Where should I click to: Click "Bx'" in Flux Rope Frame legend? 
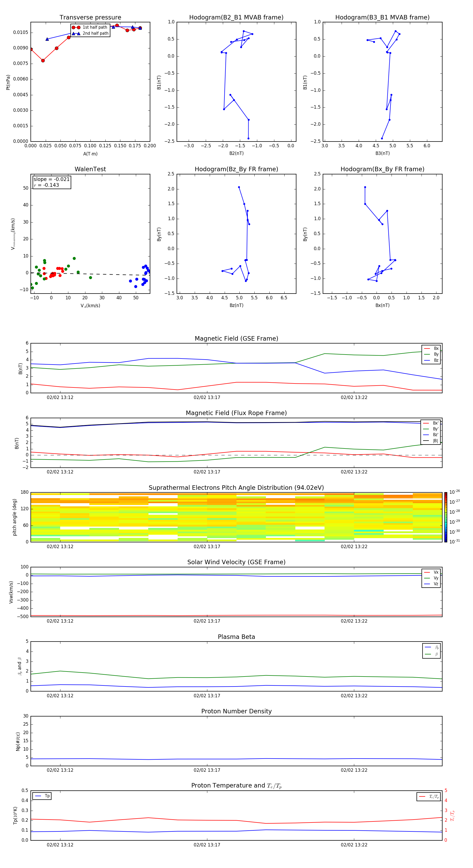point(431,423)
